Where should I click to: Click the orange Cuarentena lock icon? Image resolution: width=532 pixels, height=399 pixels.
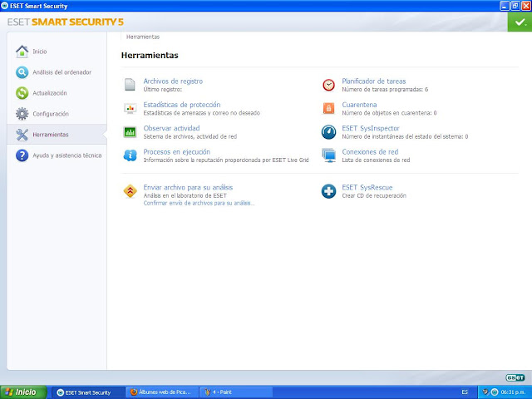[328, 108]
